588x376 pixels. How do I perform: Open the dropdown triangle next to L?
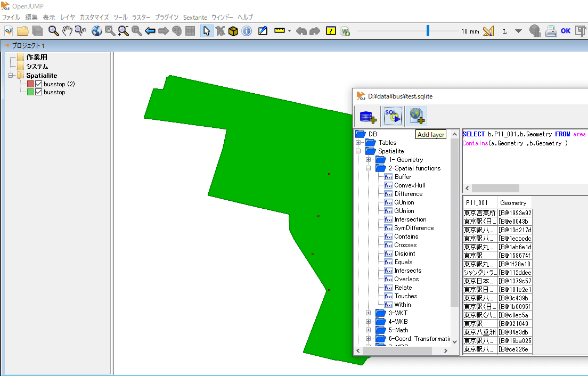[x=518, y=31]
